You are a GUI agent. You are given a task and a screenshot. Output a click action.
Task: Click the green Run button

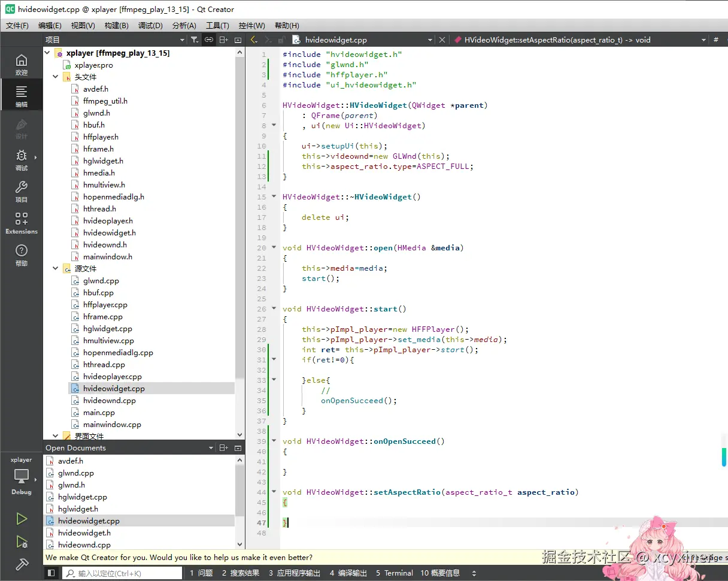click(22, 518)
